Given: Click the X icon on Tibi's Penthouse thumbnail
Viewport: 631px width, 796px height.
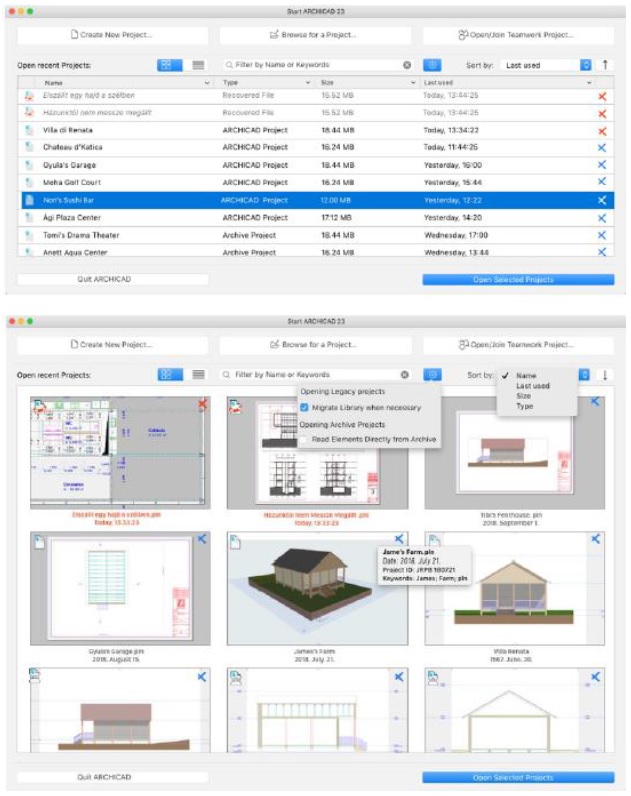Looking at the screenshot, I should (595, 401).
